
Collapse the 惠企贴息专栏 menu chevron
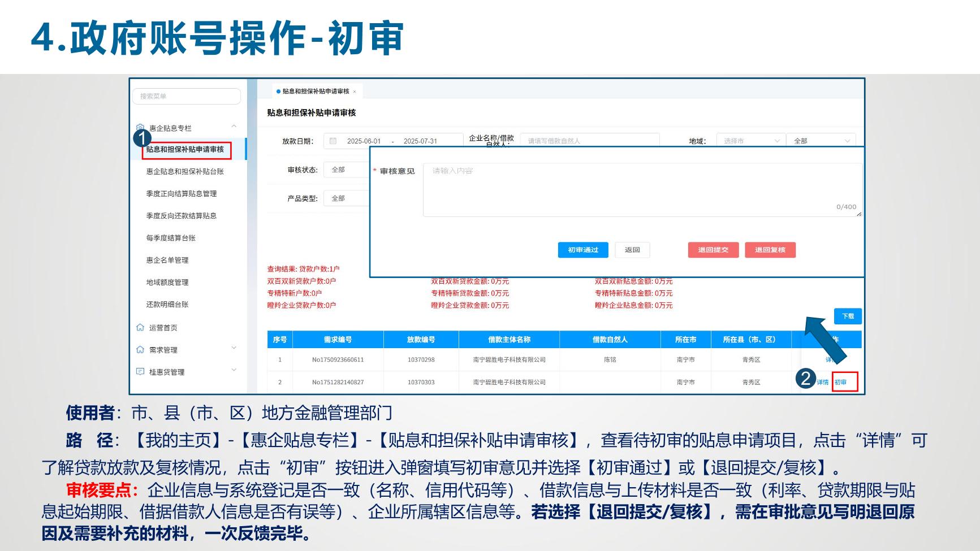coord(234,127)
